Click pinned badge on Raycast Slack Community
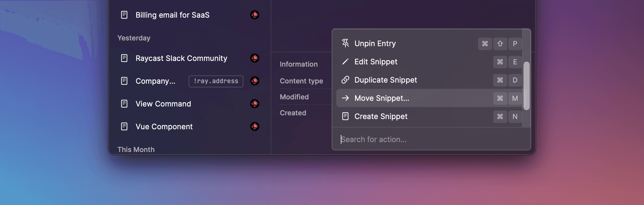Viewport: 644px width, 205px height. pos(255,58)
